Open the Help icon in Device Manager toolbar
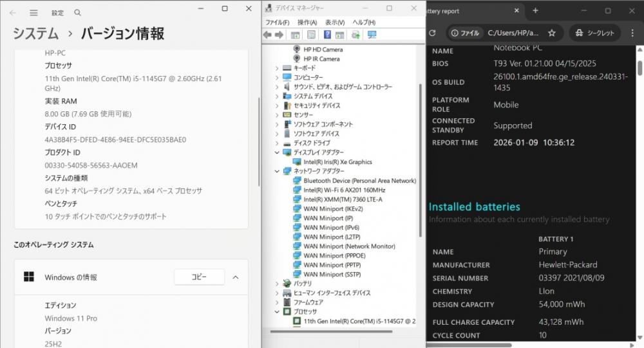The image size is (644, 348). (327, 35)
